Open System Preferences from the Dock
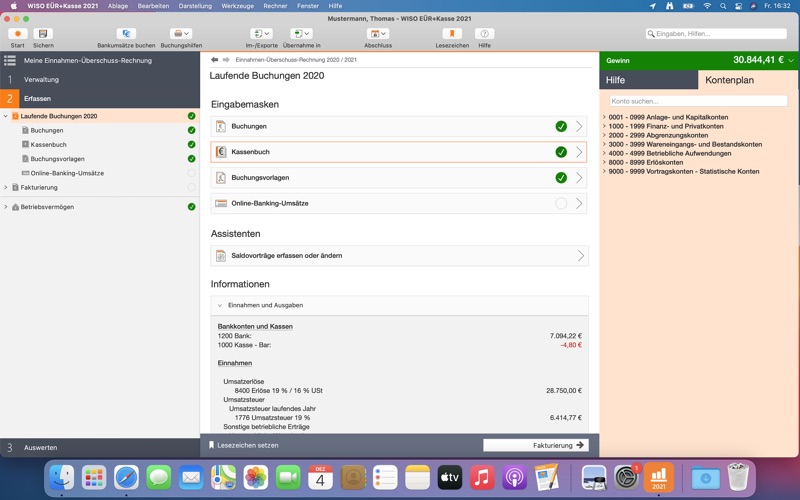Screen dimensions: 800x500 [x=626, y=478]
